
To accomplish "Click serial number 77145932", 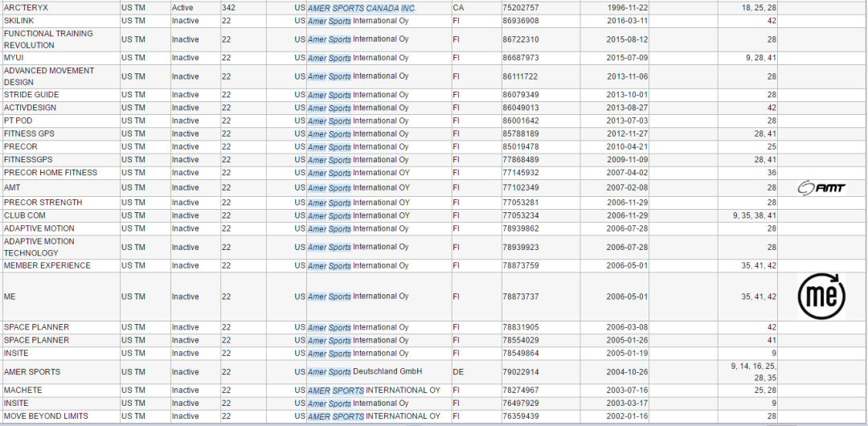I will [x=520, y=173].
